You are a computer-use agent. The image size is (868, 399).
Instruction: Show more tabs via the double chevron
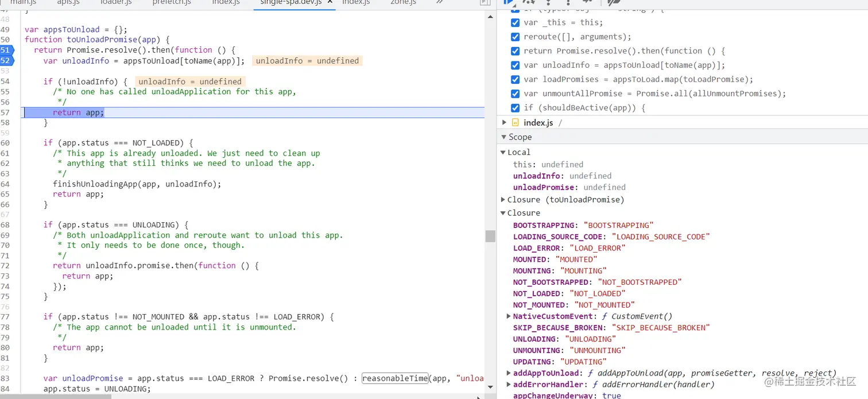coord(440,2)
